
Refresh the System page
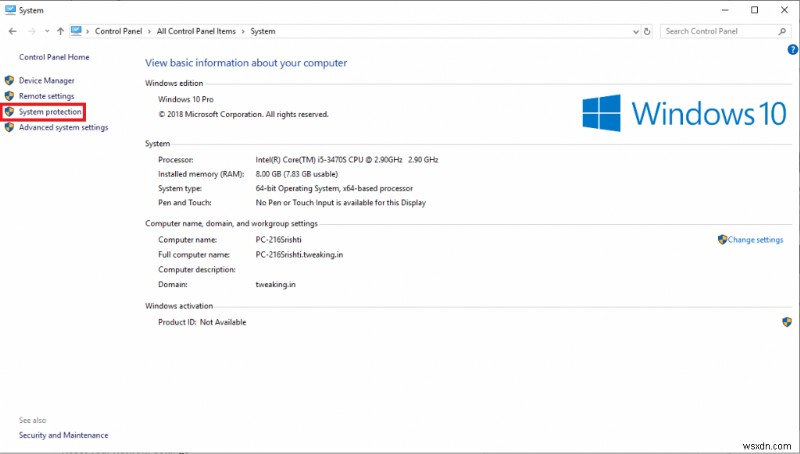pyautogui.click(x=647, y=31)
